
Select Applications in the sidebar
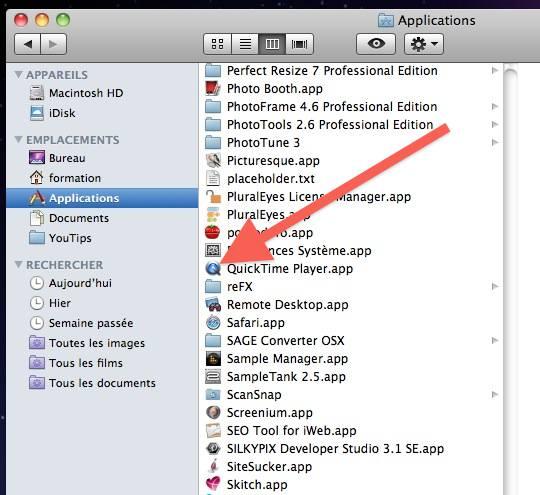click(102, 198)
